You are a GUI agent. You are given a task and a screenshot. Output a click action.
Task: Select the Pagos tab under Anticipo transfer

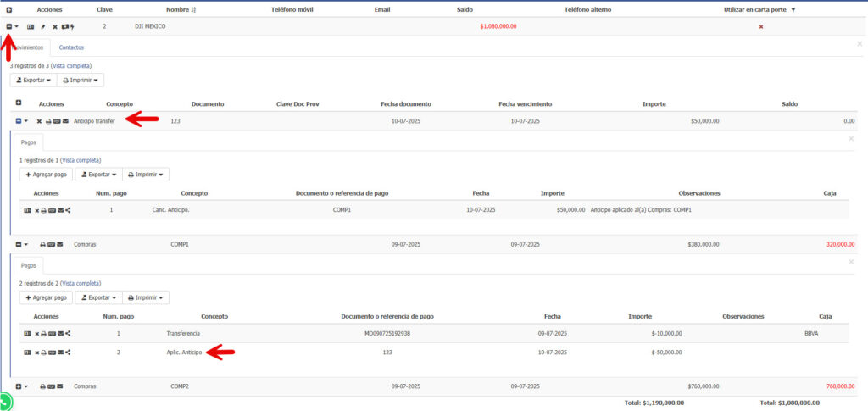coord(28,144)
